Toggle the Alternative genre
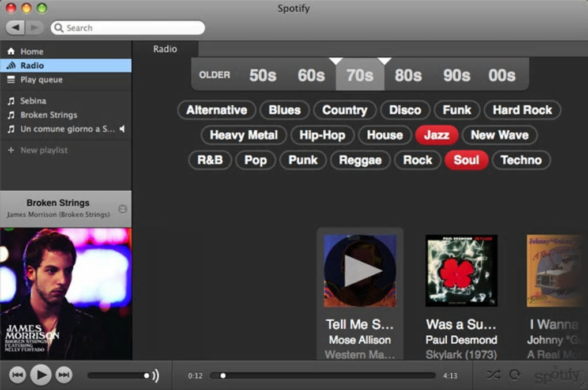Image resolution: width=588 pixels, height=390 pixels. (x=216, y=110)
